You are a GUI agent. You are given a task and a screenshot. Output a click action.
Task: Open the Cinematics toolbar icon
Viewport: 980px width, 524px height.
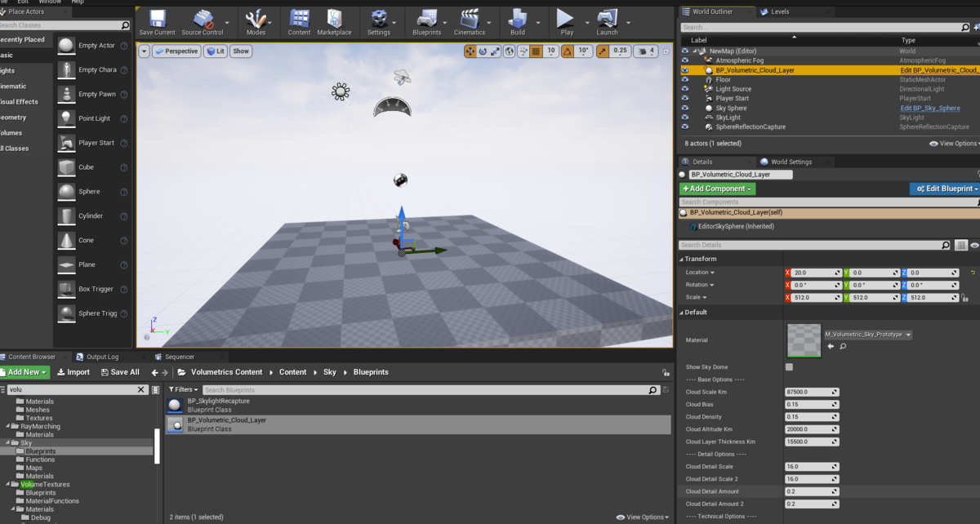pyautogui.click(x=470, y=22)
